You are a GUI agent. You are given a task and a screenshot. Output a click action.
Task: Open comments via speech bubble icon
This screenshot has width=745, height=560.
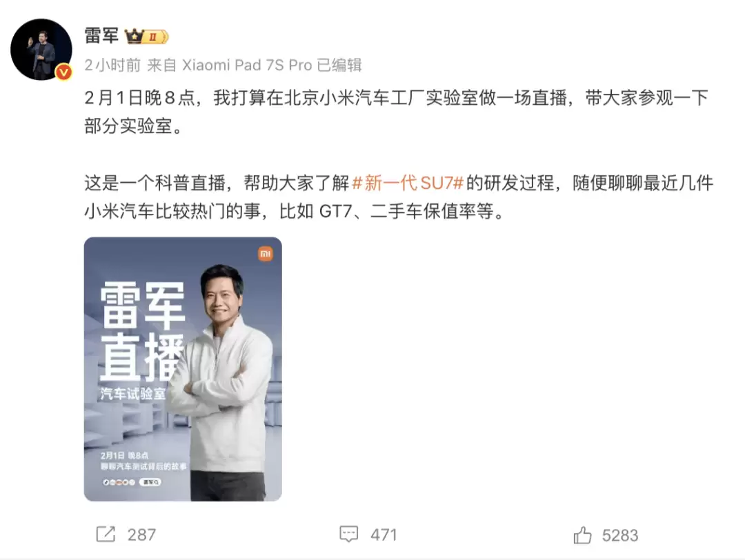349,534
